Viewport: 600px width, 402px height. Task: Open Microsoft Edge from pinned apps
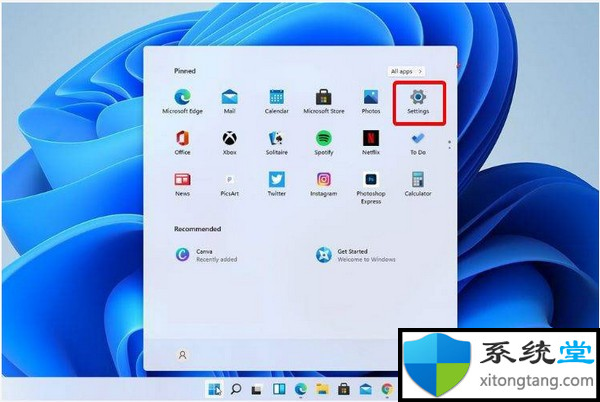tap(183, 102)
